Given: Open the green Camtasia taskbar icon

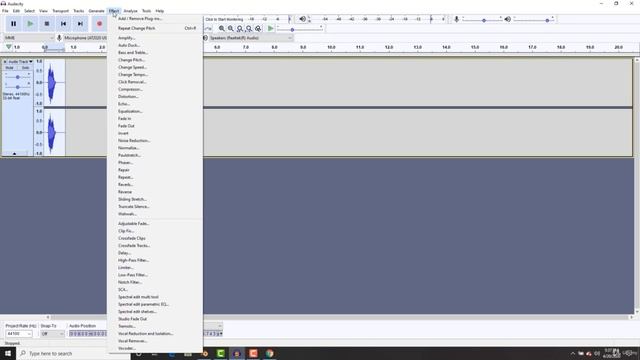Looking at the screenshot, I should pos(220,353).
